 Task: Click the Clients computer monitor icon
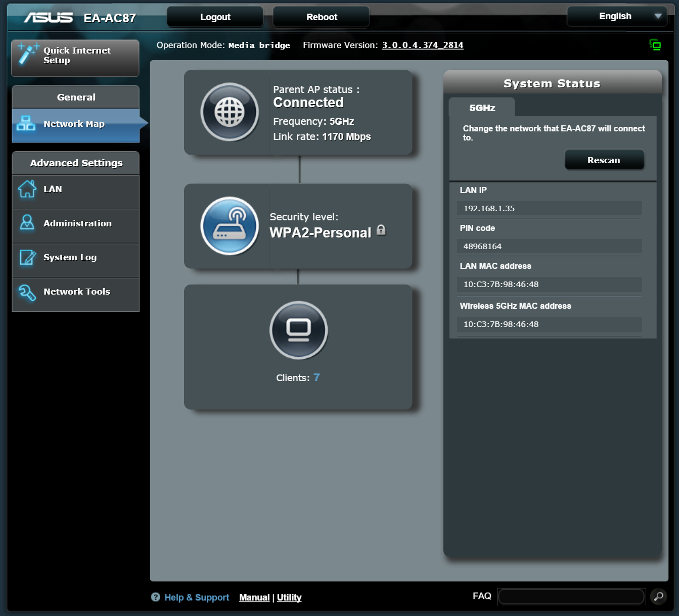click(x=298, y=330)
